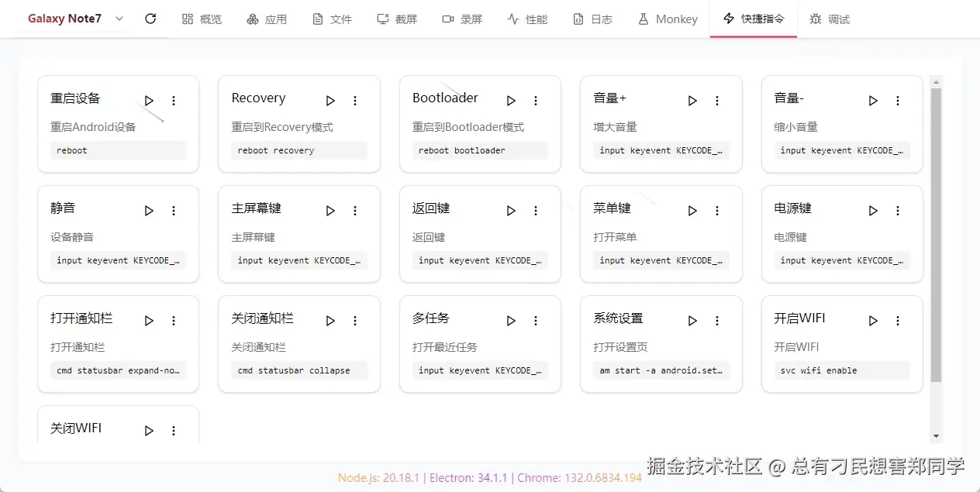
Task: Execute the Recovery mode shortcut
Action: 330,100
